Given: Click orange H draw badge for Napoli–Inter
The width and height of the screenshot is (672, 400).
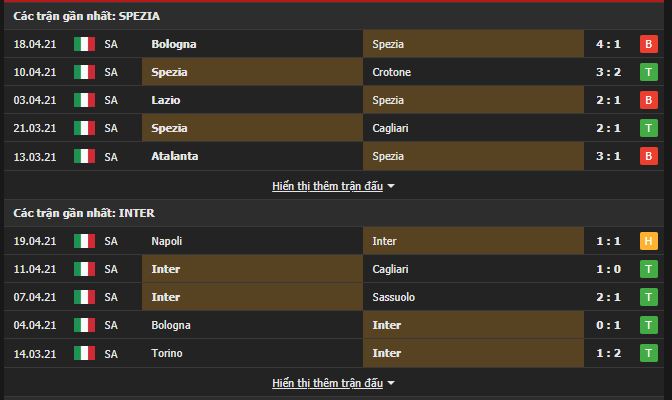Looking at the screenshot, I should point(648,241).
